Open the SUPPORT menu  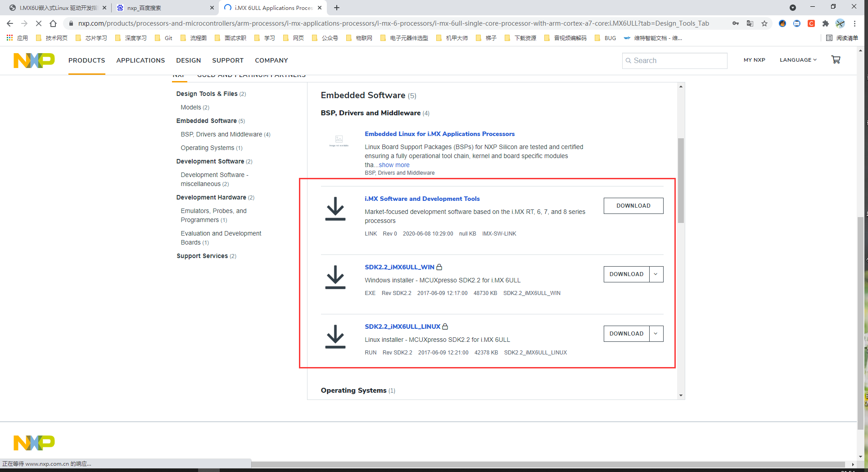228,60
